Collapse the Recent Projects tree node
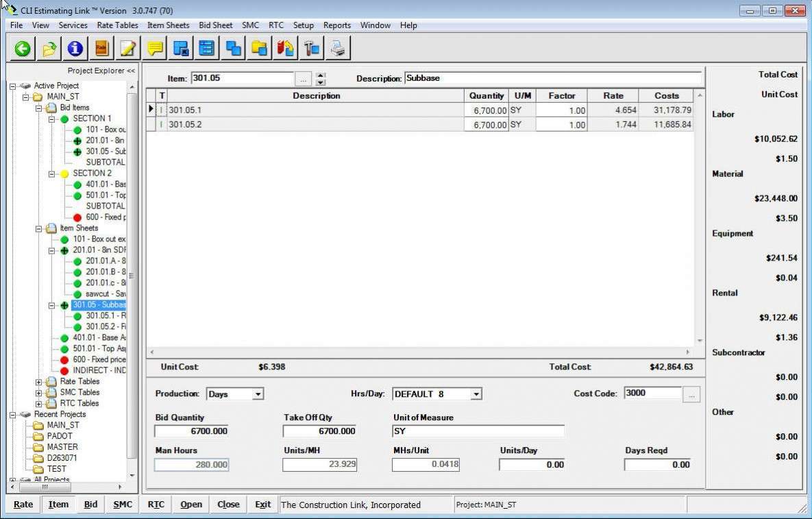 click(12, 414)
